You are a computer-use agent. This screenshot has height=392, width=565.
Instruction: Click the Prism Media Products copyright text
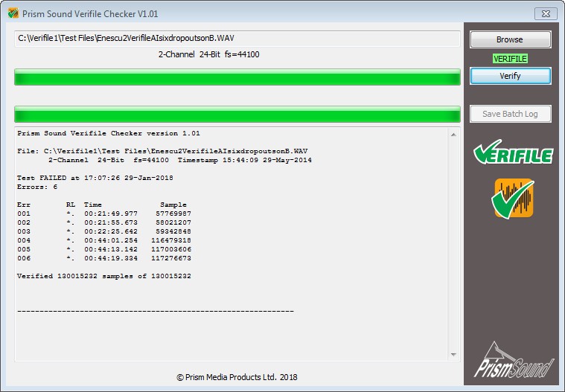[x=237, y=377]
